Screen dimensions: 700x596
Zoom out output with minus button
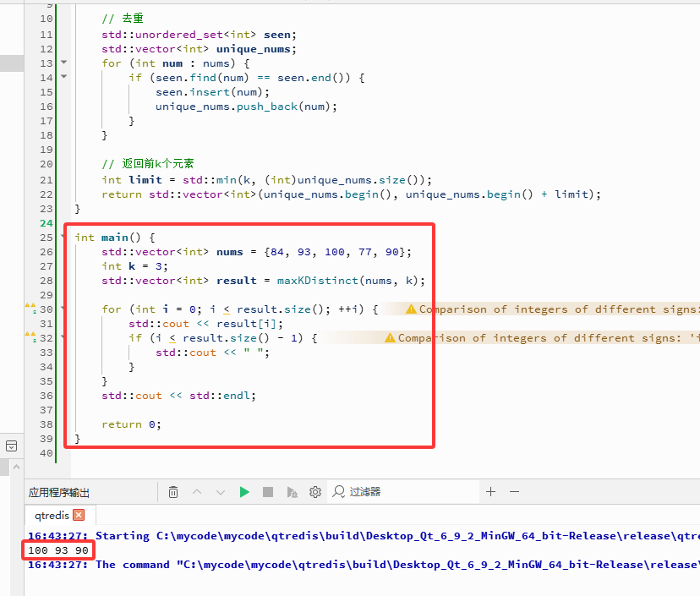point(514,491)
